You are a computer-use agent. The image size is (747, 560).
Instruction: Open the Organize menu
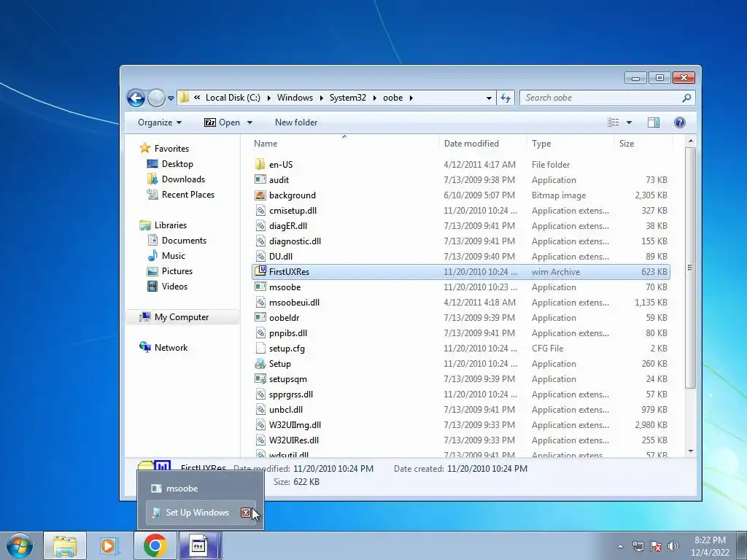[x=160, y=122]
